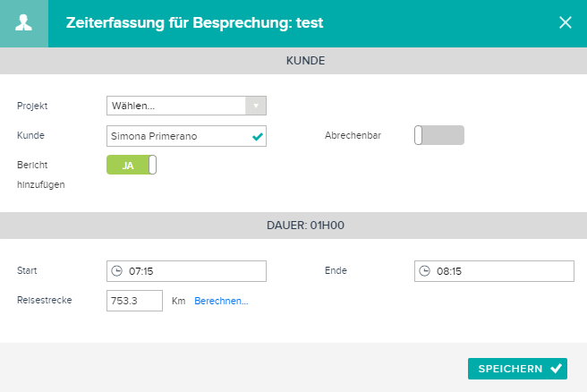Open the Projekt dropdown arrow
Viewport: 587px width, 392px height.
coord(256,106)
